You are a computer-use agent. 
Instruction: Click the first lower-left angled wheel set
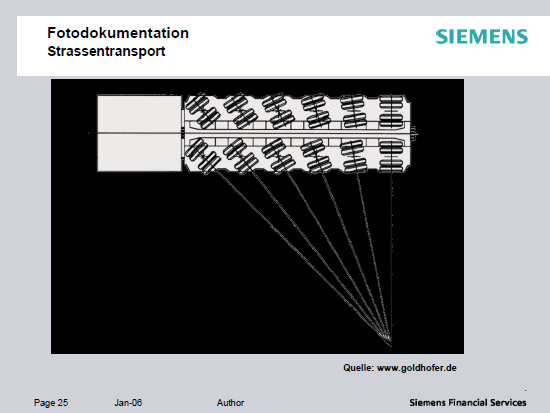point(202,156)
